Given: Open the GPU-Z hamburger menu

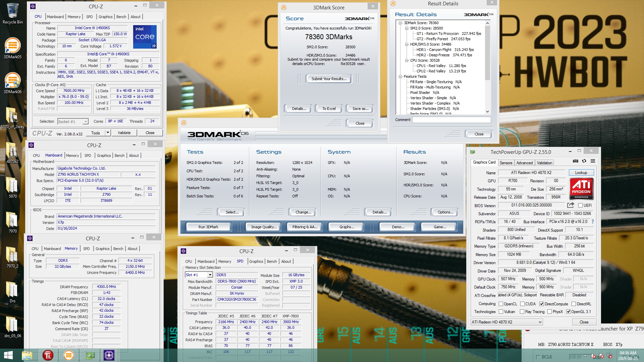Looking at the screenshot, I should 593,161.
